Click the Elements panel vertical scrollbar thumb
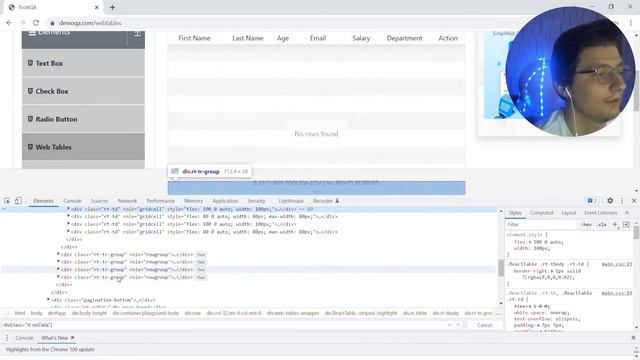Image resolution: width=640 pixels, height=360 pixels. coord(501,268)
